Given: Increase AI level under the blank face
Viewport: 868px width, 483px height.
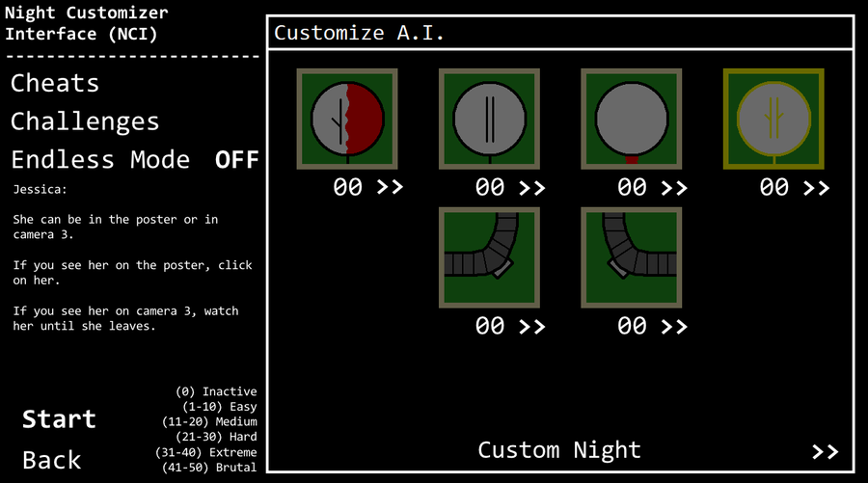Looking at the screenshot, I should point(674,188).
